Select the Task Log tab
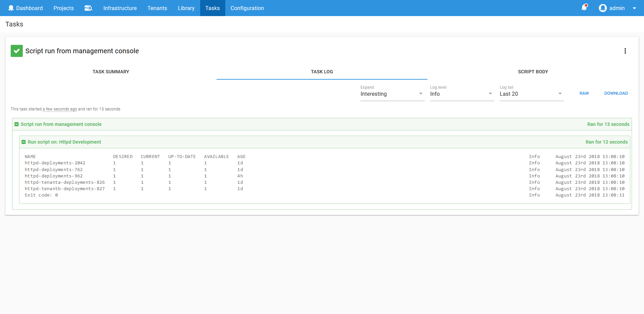This screenshot has width=644, height=314. click(x=322, y=72)
